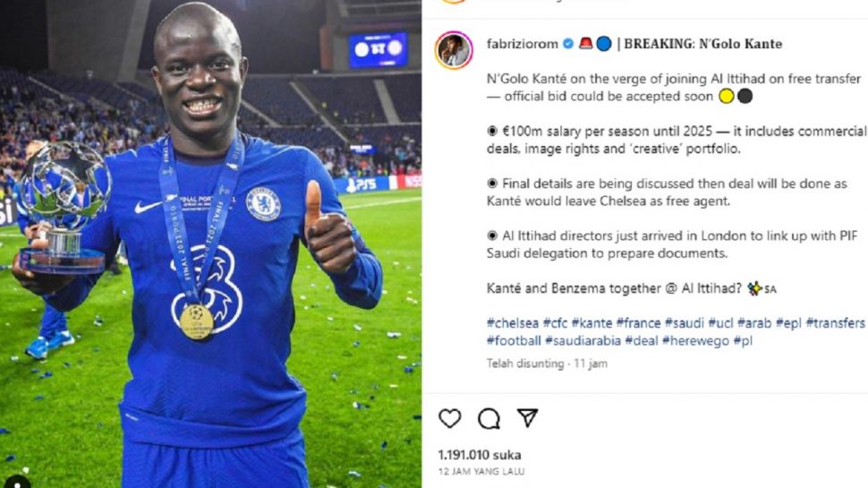This screenshot has height=488, width=868.
Task: Click the tagged-people icon on photo
Action: coord(18,482)
